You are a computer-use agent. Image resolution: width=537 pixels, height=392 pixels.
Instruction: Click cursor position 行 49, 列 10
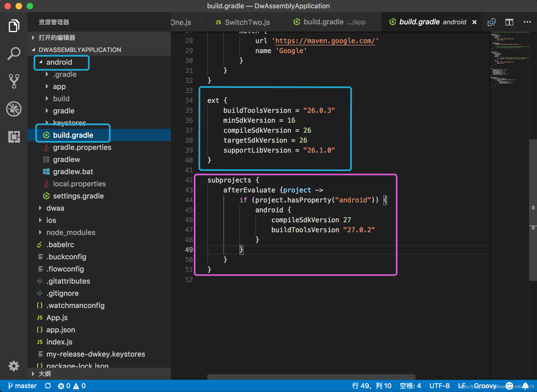(x=371, y=386)
